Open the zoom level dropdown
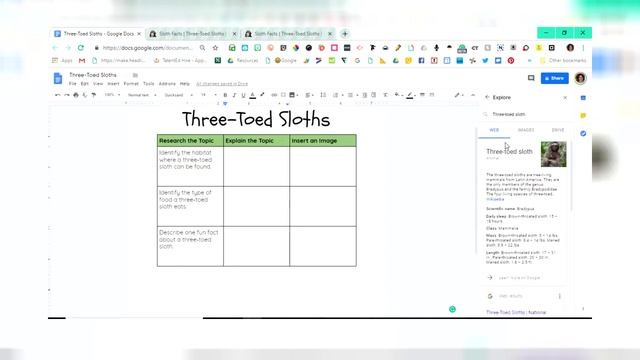This screenshot has height=360, width=640. click(112, 95)
